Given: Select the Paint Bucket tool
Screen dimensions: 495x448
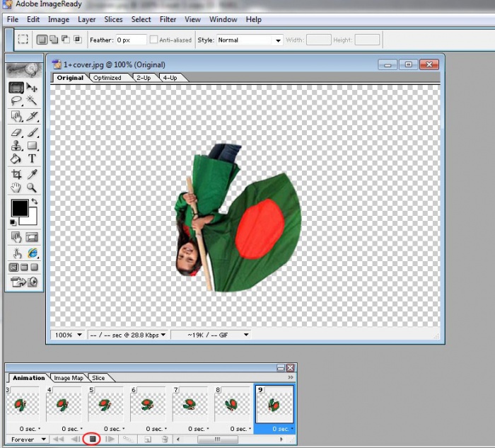Looking at the screenshot, I should [x=16, y=159].
